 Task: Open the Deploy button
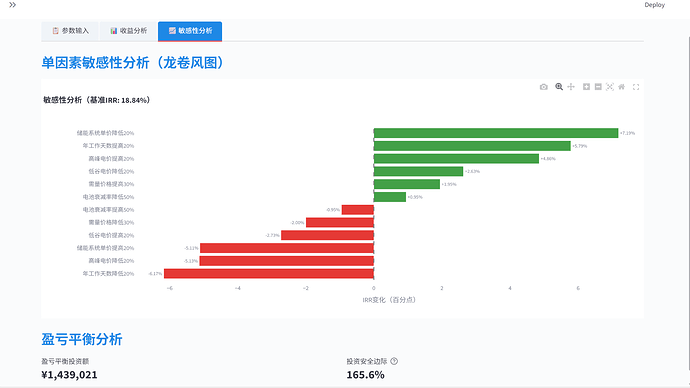click(654, 5)
